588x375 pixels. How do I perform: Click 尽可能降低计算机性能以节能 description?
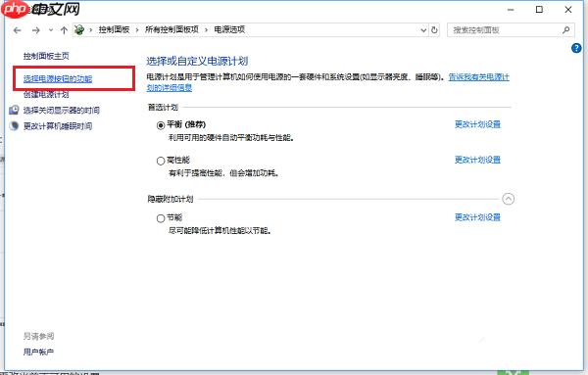point(220,231)
